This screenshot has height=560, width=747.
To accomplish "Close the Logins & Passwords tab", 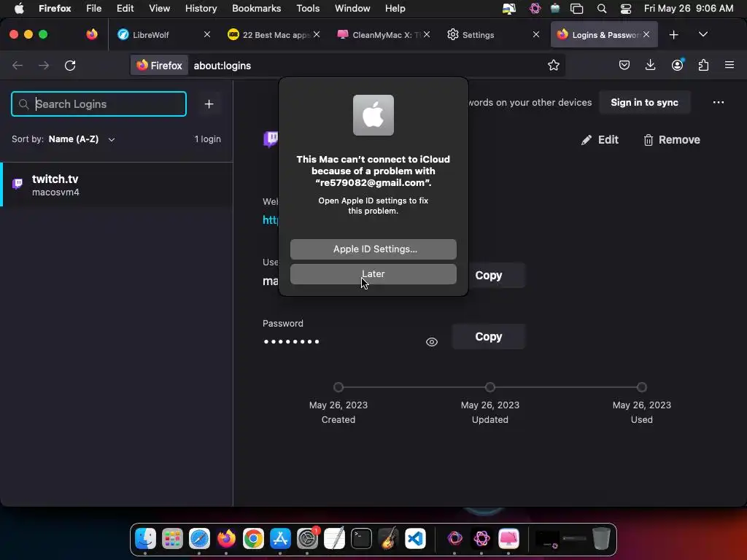I will click(646, 35).
